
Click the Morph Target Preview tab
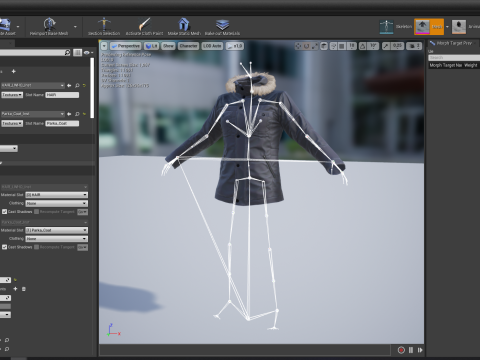[454, 43]
